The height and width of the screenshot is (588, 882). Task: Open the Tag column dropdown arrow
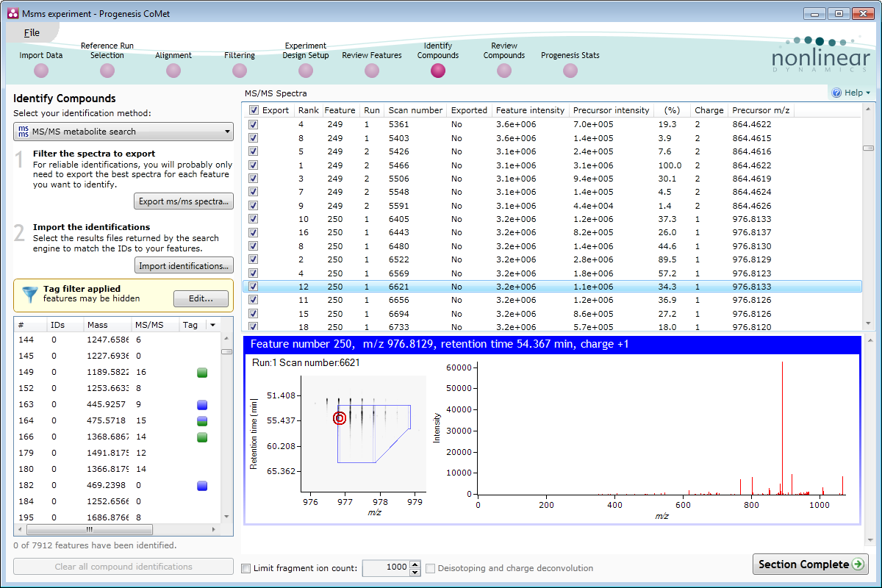click(x=212, y=325)
